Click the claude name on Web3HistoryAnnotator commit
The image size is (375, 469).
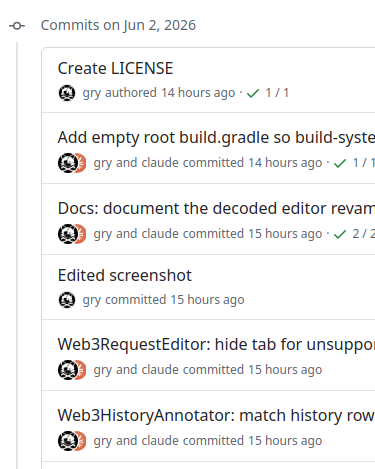tap(160, 441)
